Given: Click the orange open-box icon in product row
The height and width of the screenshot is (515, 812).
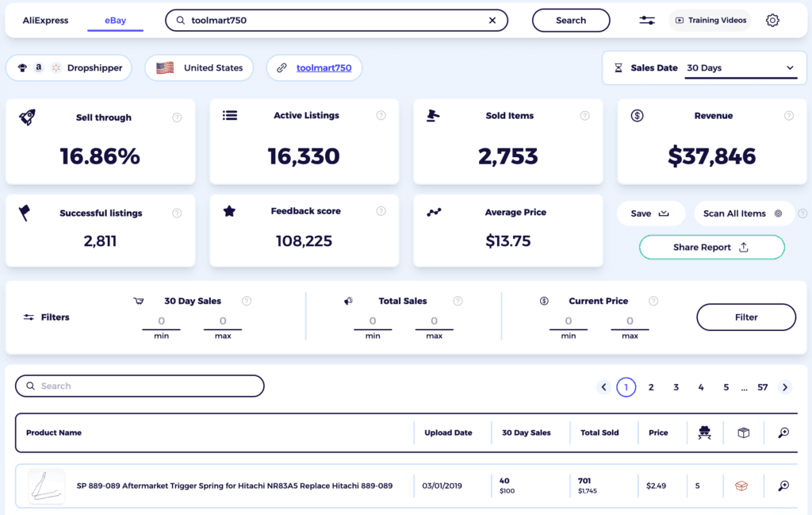Looking at the screenshot, I should pyautogui.click(x=742, y=485).
